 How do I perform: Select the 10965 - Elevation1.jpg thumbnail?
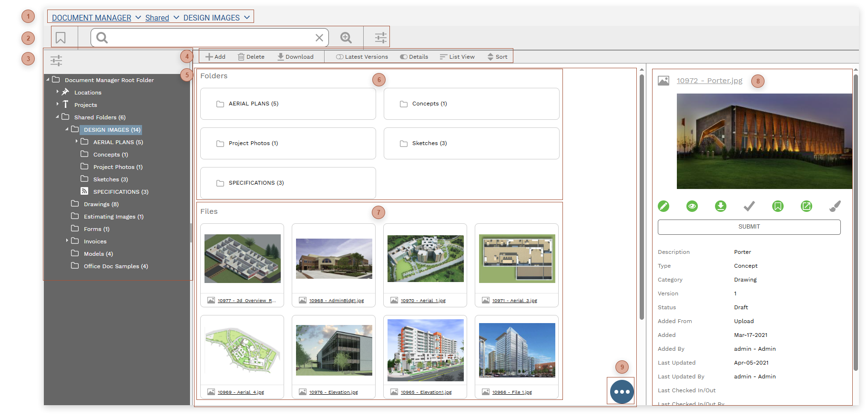[426, 350]
